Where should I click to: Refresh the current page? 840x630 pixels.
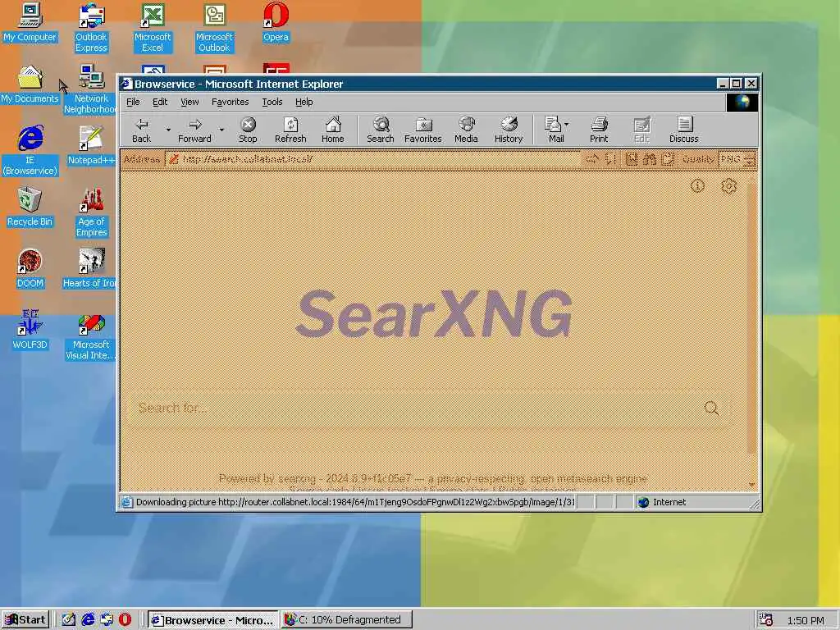pyautogui.click(x=290, y=130)
